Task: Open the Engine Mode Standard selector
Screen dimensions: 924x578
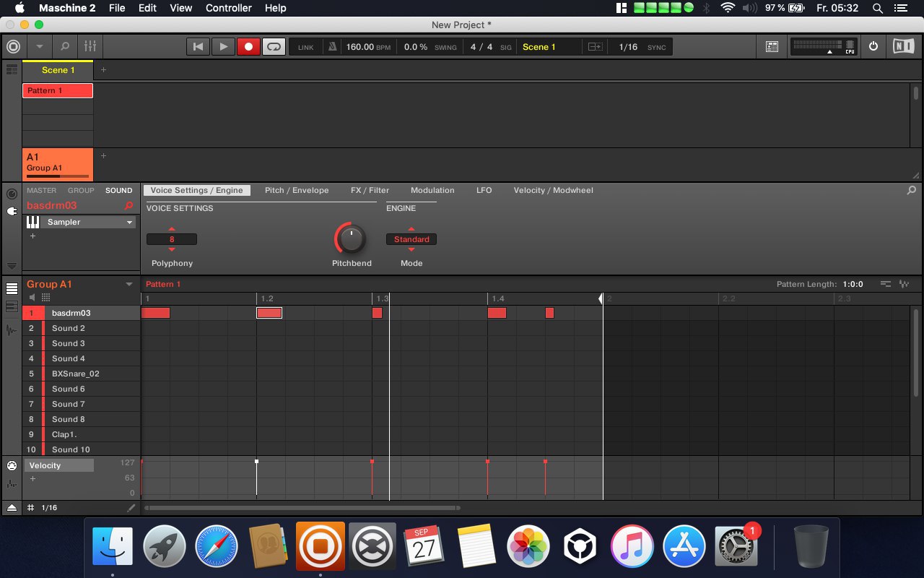Action: click(x=411, y=239)
